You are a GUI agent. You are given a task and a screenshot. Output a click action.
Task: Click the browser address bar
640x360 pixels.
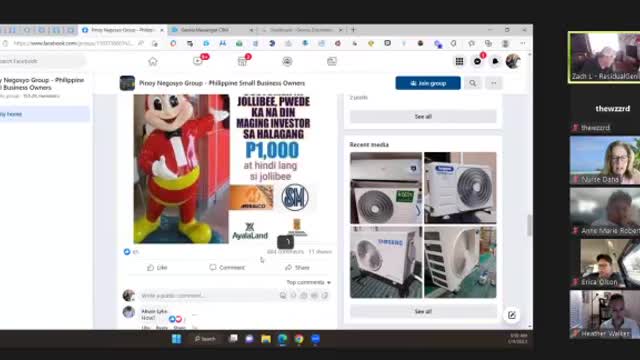[x=73, y=43]
